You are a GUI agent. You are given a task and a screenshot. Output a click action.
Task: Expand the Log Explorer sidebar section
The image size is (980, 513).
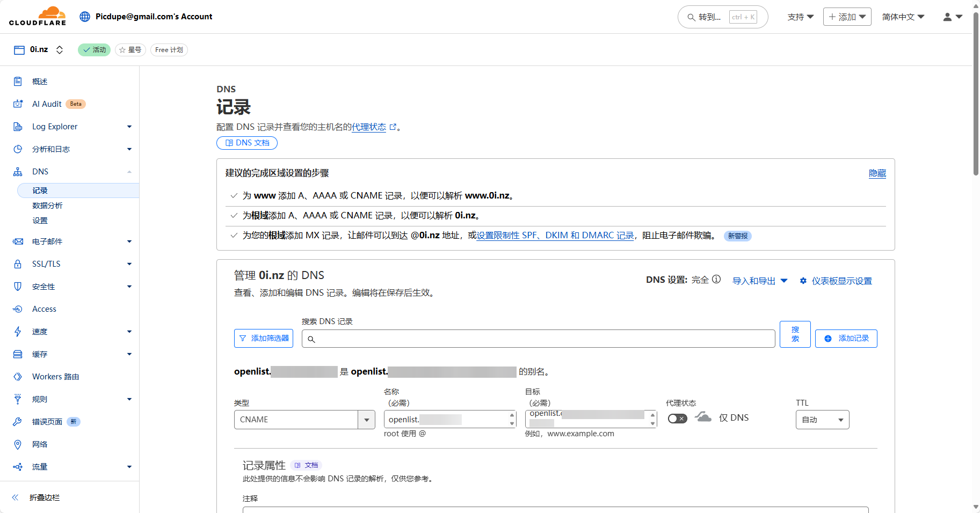(129, 127)
